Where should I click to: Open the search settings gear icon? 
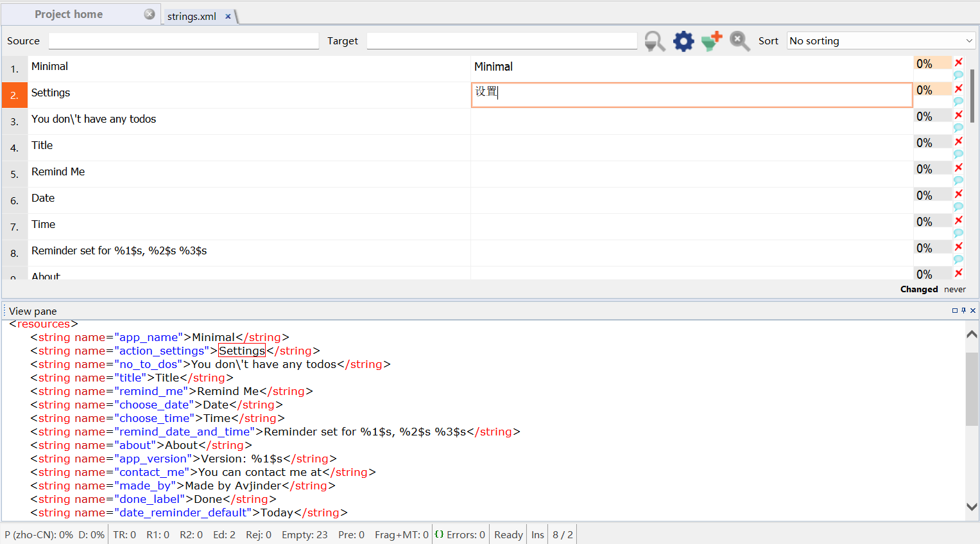tap(683, 40)
